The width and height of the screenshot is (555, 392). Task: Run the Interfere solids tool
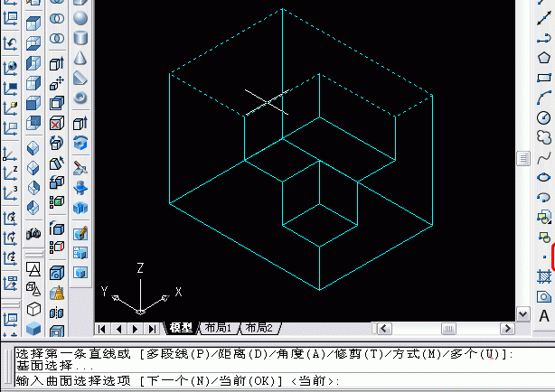(x=80, y=208)
